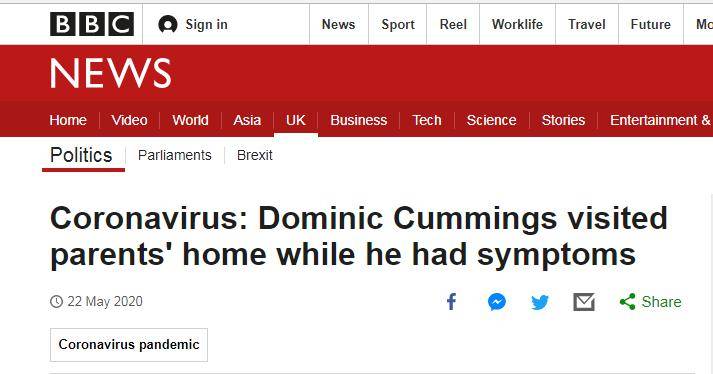Open the green Share menu

[650, 302]
